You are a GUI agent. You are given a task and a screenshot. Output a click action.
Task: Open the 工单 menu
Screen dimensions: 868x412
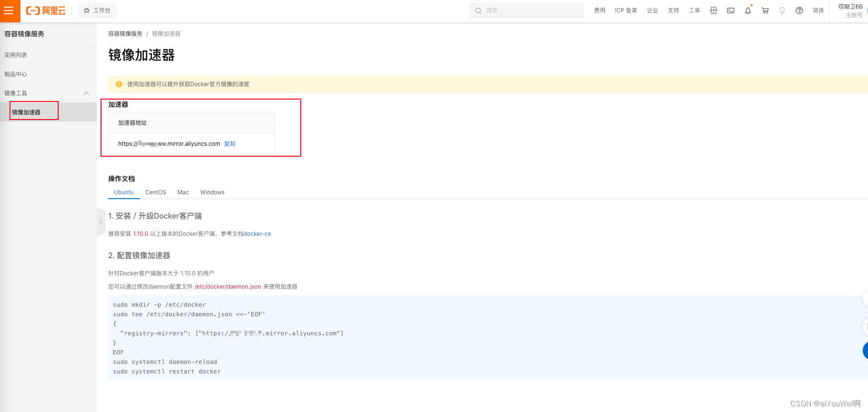pos(694,10)
